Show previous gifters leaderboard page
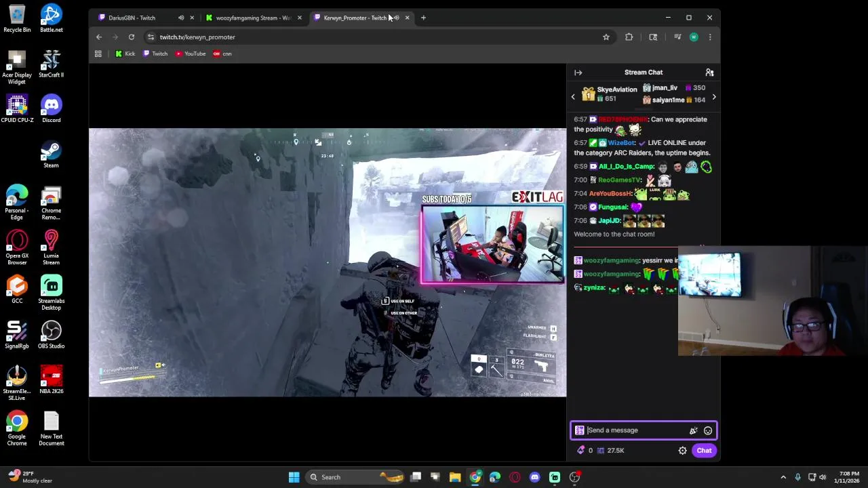Viewport: 868px width, 488px height. pyautogui.click(x=573, y=97)
